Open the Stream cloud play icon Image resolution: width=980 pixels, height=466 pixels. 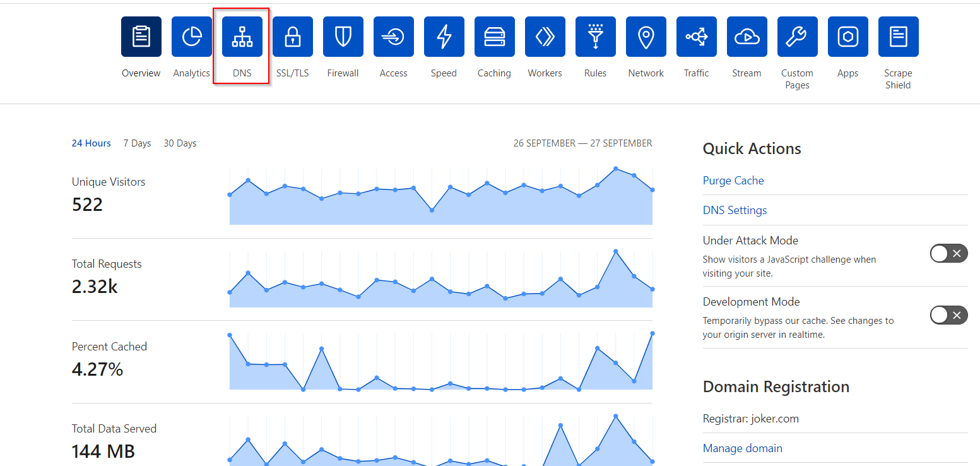pyautogui.click(x=747, y=37)
